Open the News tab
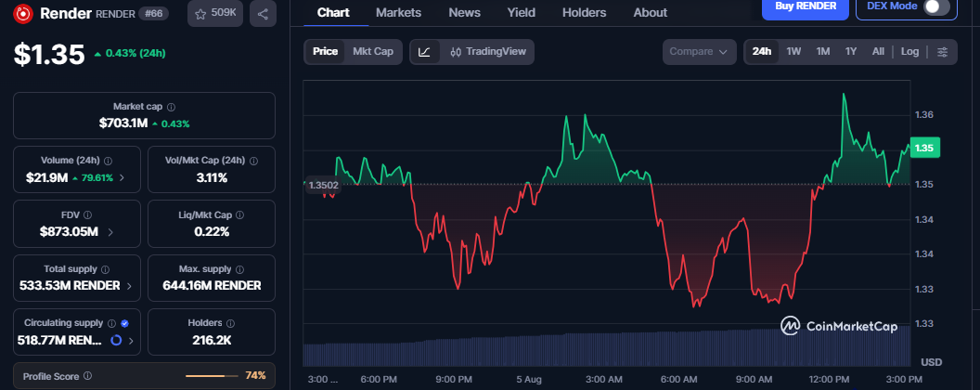This screenshot has height=390, width=980. click(x=464, y=12)
